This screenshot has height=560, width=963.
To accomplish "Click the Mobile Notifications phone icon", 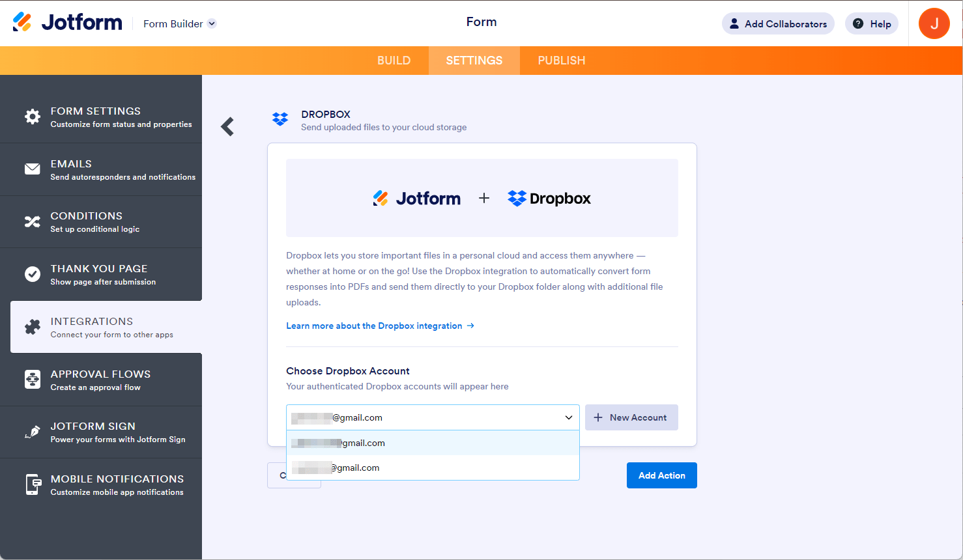I will tap(33, 484).
